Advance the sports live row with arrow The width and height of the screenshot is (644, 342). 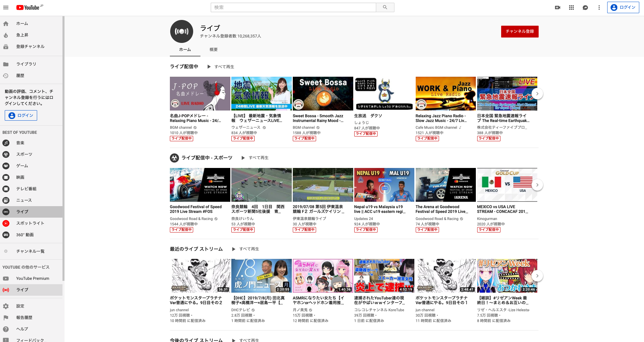(x=537, y=185)
